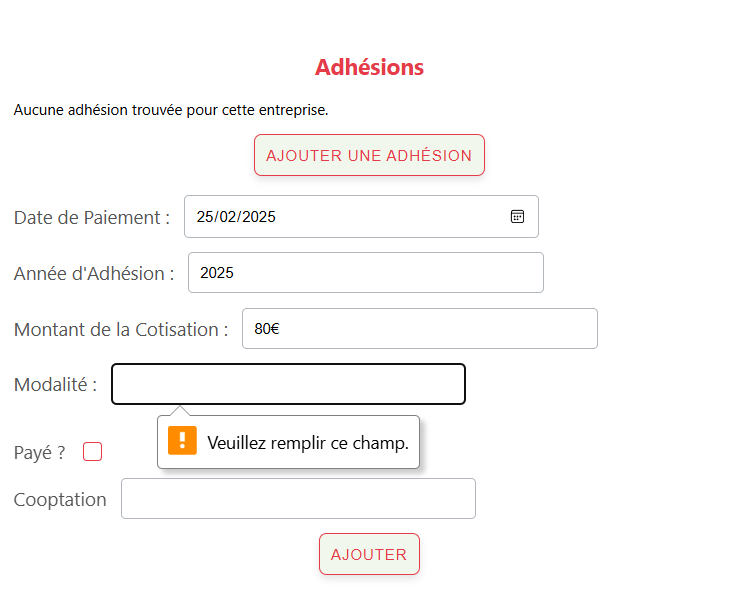Click the Veuillez remplir ce champ tooltip message
Screen dimensions: 733x593
[x=308, y=443]
